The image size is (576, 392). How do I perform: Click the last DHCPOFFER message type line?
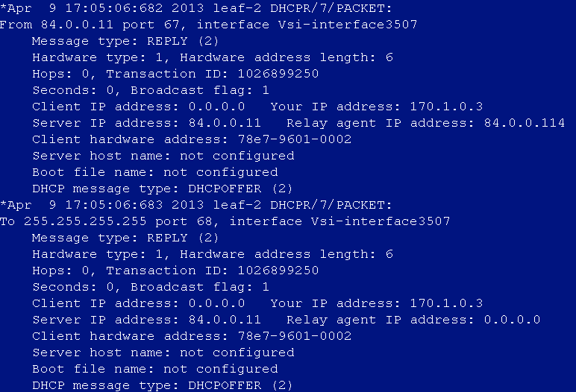click(x=163, y=385)
